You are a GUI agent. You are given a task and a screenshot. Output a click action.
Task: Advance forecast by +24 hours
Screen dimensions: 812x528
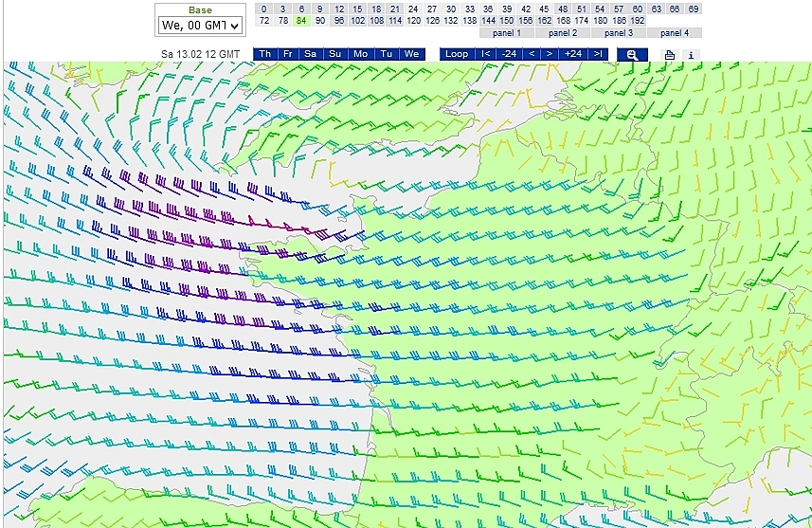(572, 54)
